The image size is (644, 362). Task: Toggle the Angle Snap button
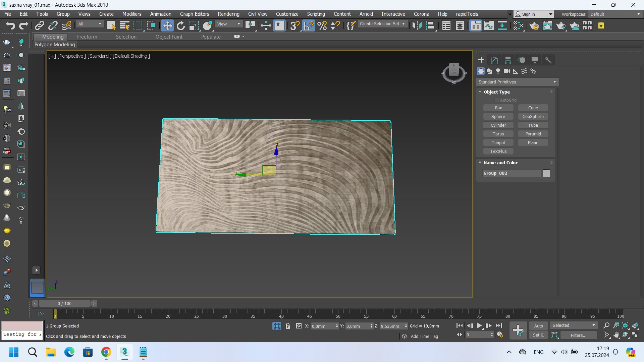tap(309, 26)
